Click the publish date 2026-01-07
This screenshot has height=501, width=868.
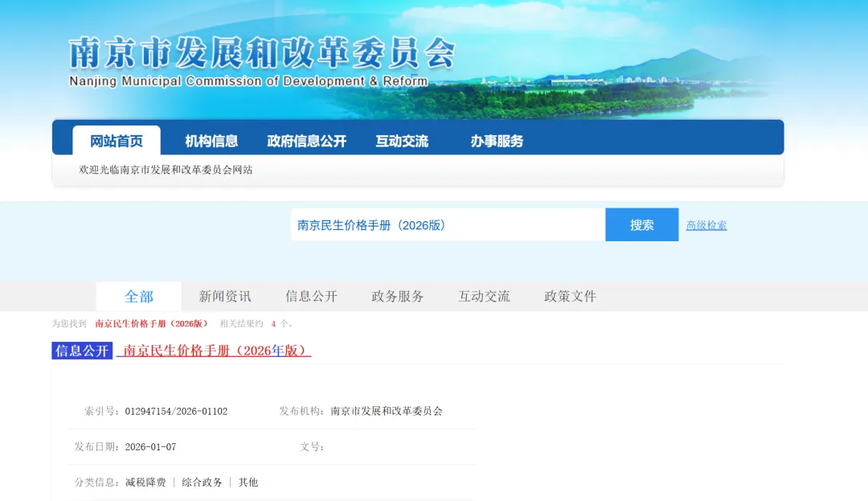[x=150, y=447]
